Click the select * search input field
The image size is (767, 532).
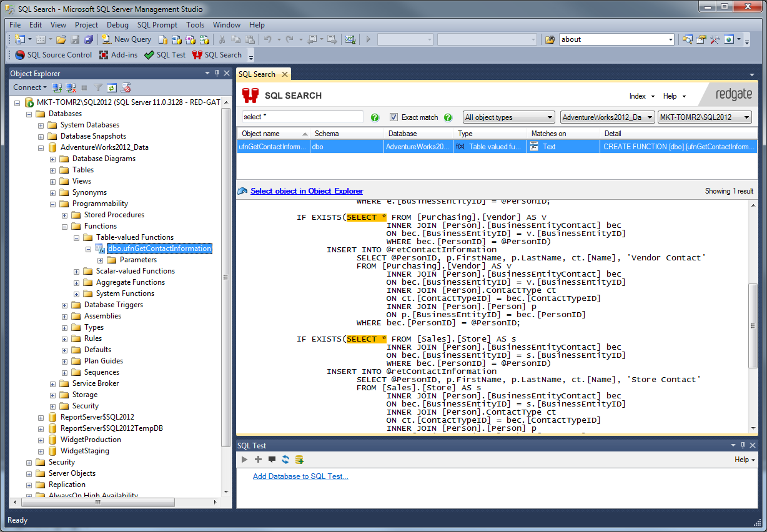[303, 117]
